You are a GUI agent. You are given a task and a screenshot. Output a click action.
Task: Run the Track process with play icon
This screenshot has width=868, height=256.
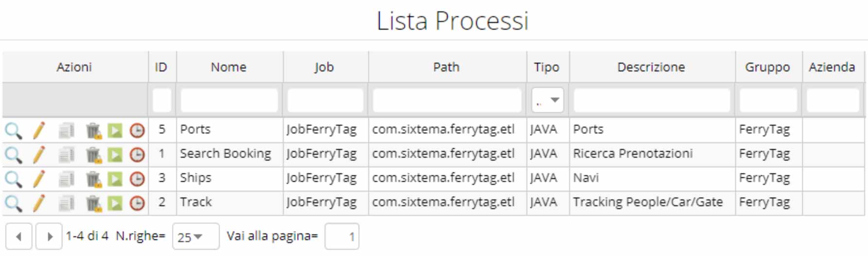pyautogui.click(x=115, y=204)
